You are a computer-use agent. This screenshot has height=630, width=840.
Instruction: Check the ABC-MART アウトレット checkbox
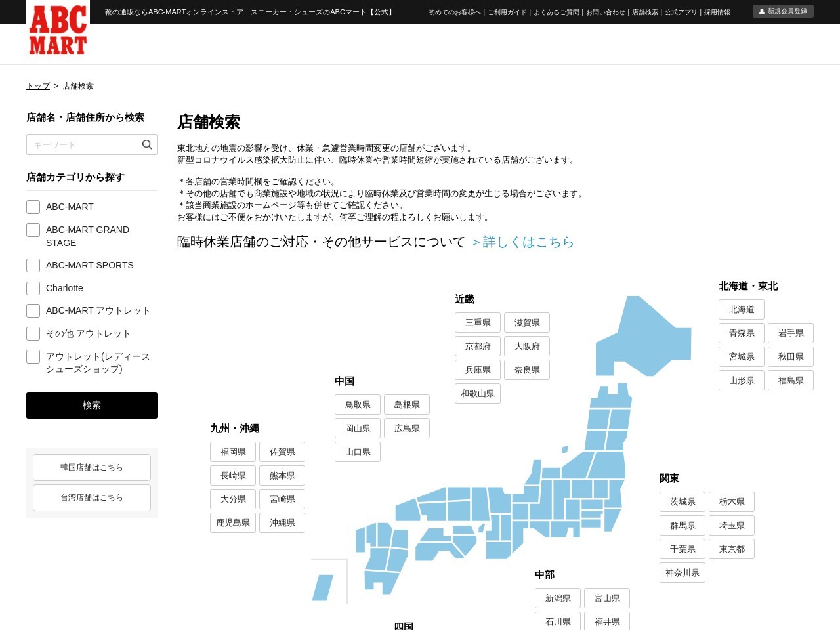tap(33, 311)
